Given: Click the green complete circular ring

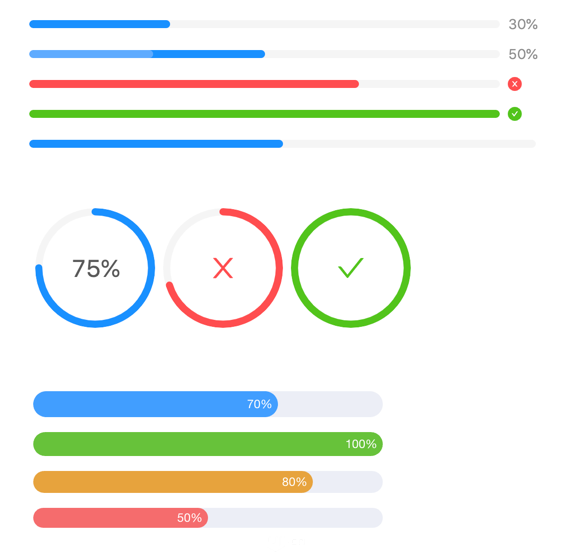Looking at the screenshot, I should point(351,268).
